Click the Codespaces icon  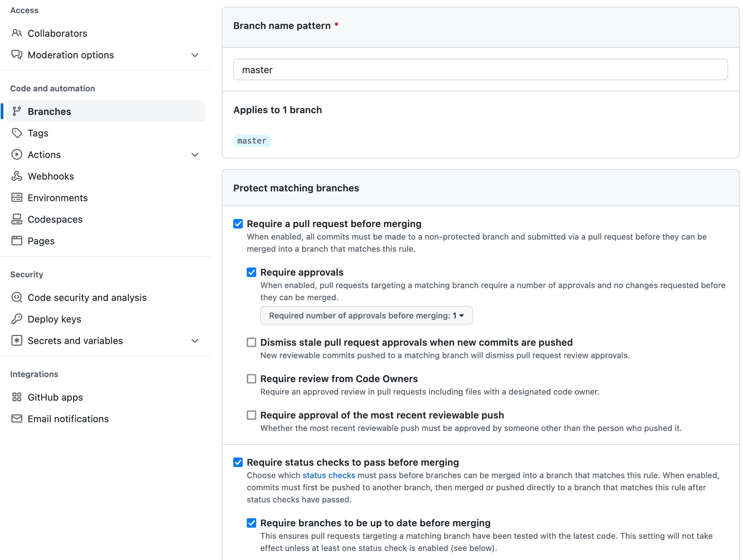pyautogui.click(x=17, y=219)
